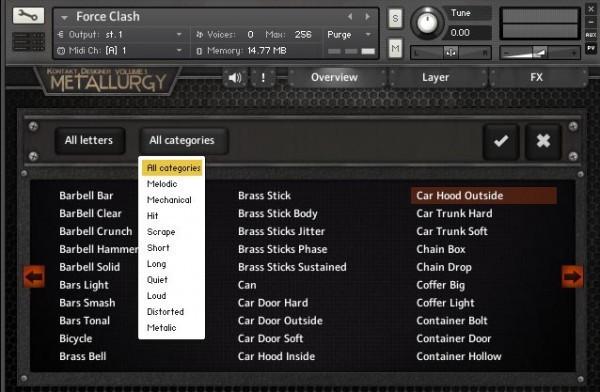Select next instrument preset arrow
This screenshot has width=600, height=392.
[x=367, y=16]
